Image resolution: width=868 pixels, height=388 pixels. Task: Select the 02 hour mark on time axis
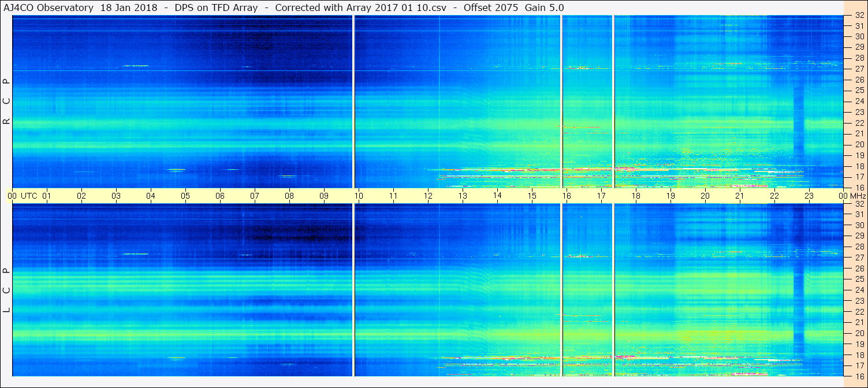pyautogui.click(x=81, y=196)
